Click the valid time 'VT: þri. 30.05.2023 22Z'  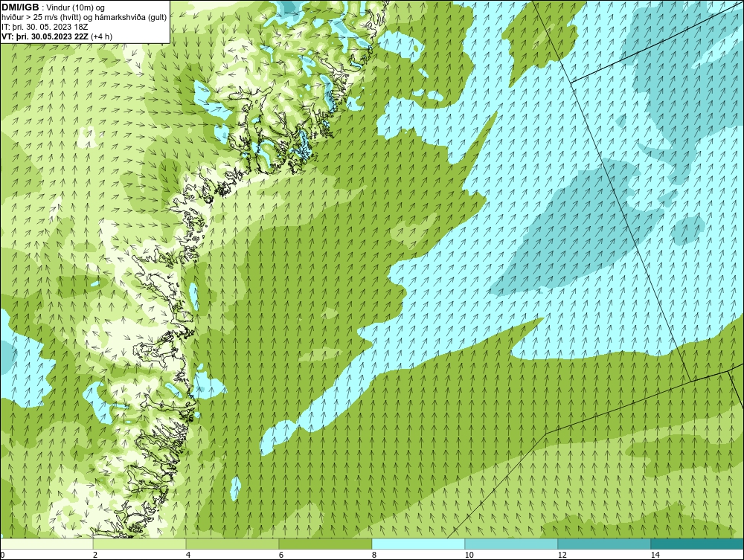pyautogui.click(x=45, y=36)
